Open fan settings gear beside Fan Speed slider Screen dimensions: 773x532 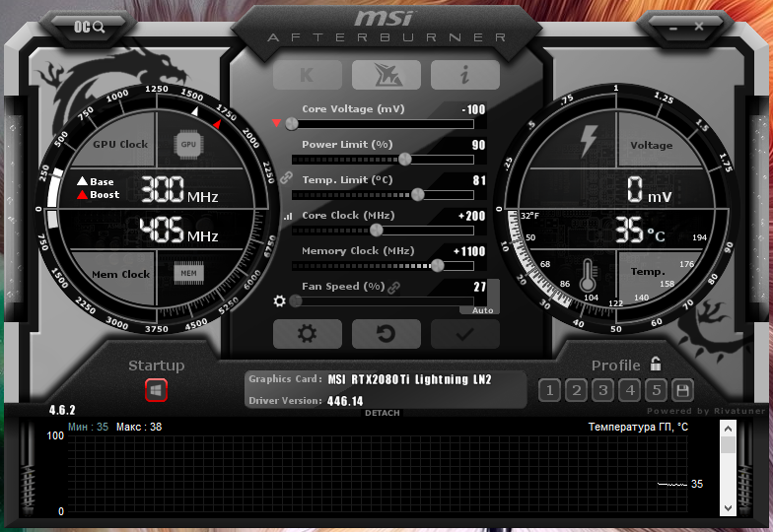(x=280, y=300)
